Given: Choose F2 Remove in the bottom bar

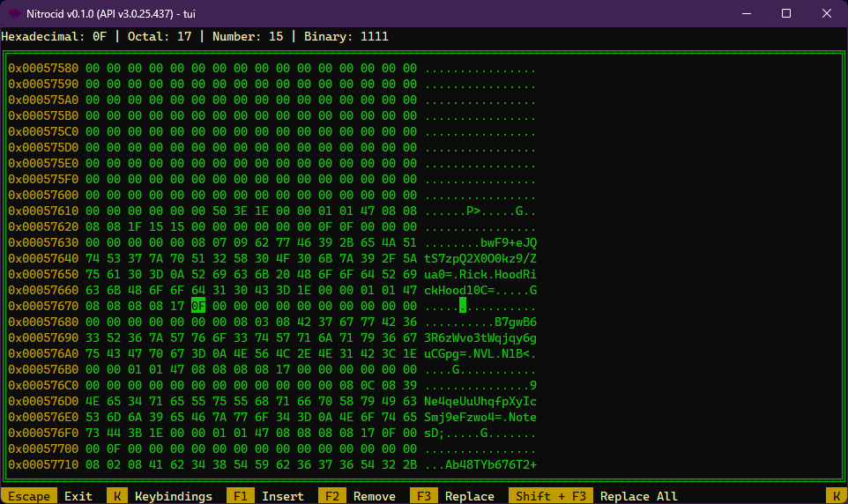Looking at the screenshot, I should pos(374,496).
